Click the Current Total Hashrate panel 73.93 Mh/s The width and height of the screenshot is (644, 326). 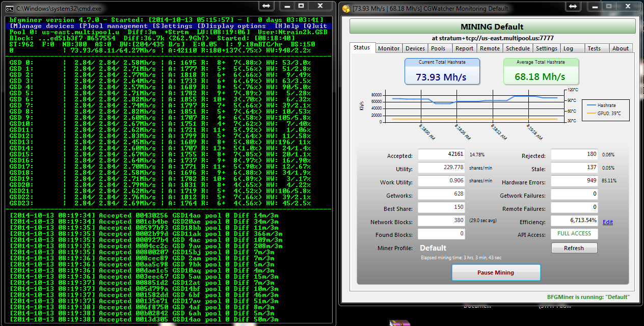click(x=442, y=71)
